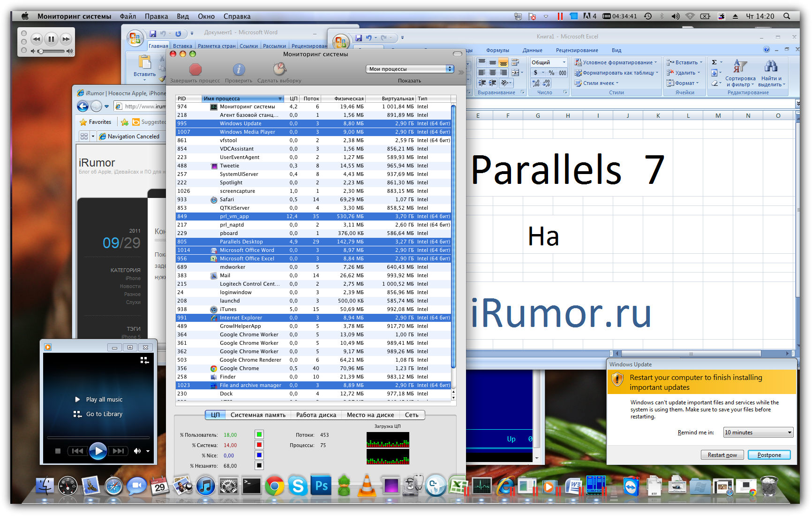Switch to the Data tab in Excel
Image resolution: width=812 pixels, height=516 pixels.
click(532, 50)
